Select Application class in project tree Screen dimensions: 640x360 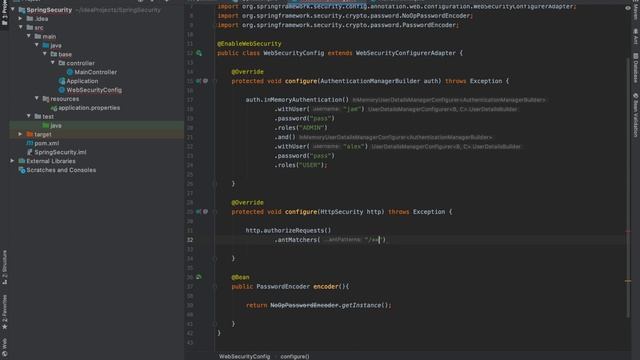pos(82,81)
